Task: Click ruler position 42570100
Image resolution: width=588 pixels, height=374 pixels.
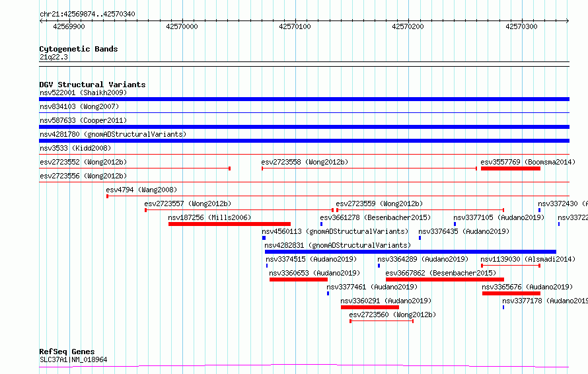Action: [x=295, y=26]
